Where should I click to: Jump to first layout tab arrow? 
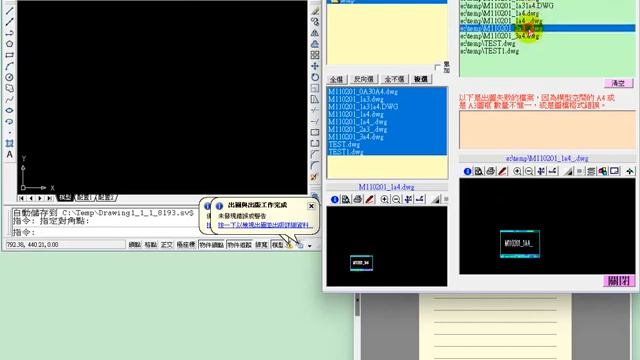coord(21,198)
